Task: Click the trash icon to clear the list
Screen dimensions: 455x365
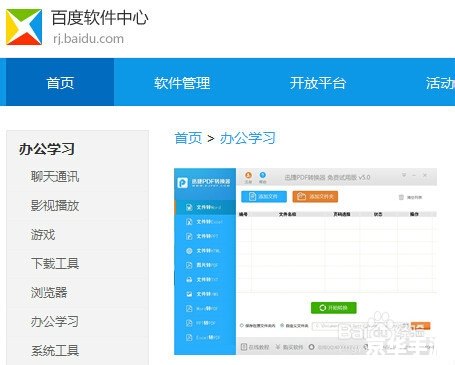Action: coord(401,197)
